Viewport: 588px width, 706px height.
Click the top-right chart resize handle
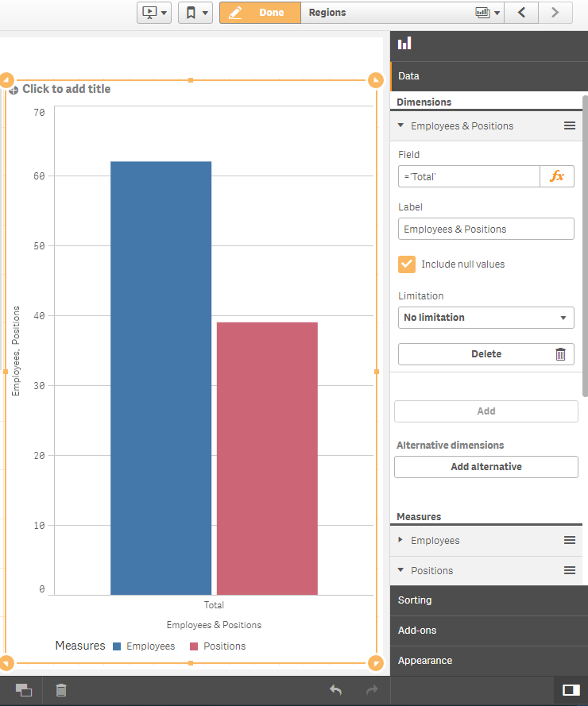tap(376, 80)
